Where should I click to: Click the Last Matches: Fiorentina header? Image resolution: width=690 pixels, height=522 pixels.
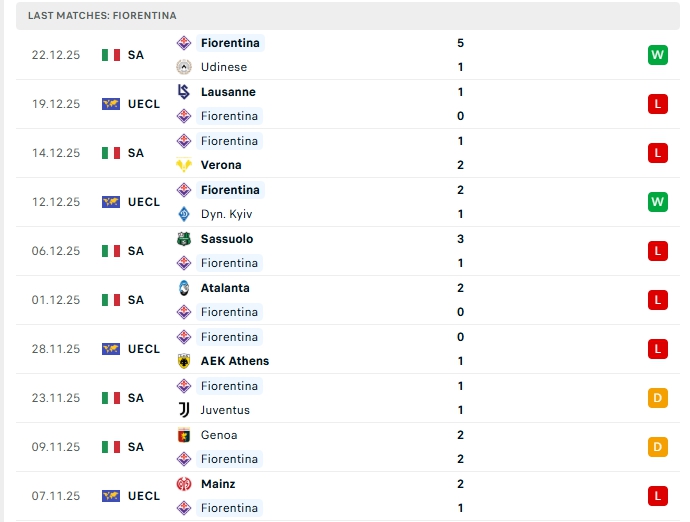point(103,16)
